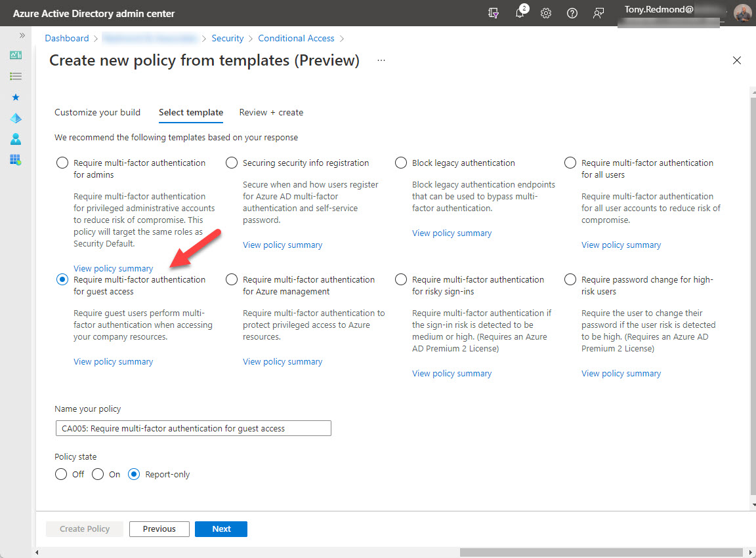
Task: Open the All services list icon
Action: click(16, 75)
